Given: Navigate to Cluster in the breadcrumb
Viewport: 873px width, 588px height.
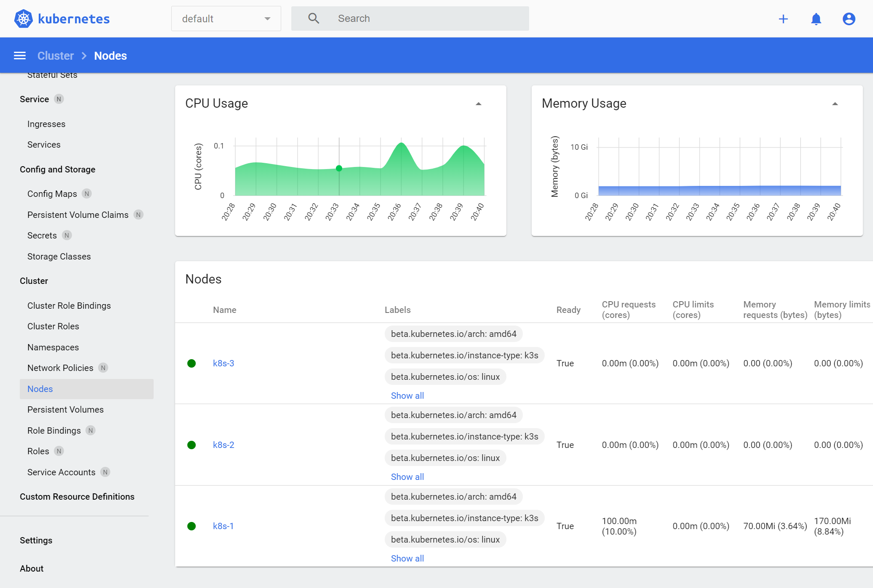Looking at the screenshot, I should (x=55, y=55).
